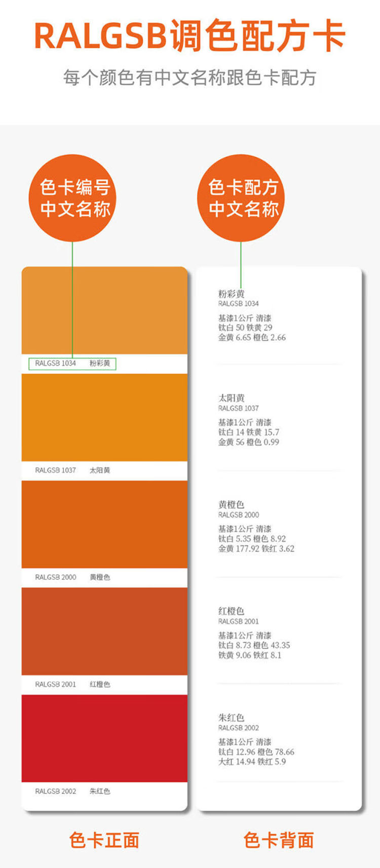Viewport: 380px width, 868px height.
Task: Click back-side code RALGSB 2001
Action: (x=239, y=621)
